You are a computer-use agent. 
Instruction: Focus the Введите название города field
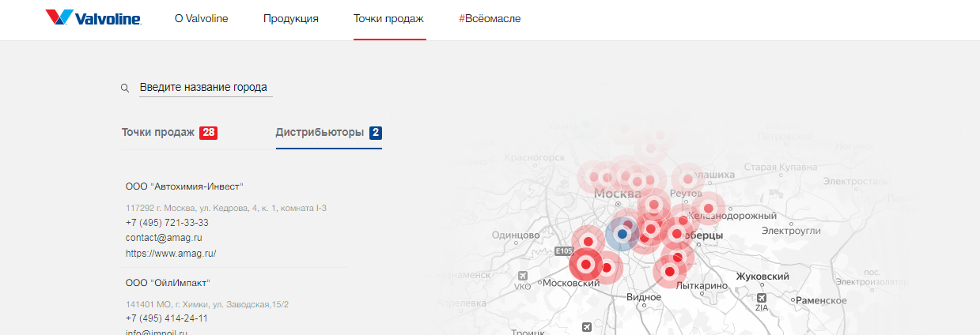point(206,88)
